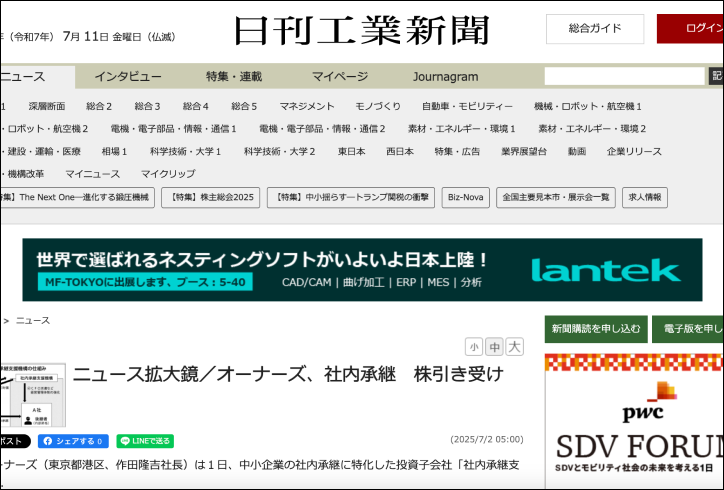Viewport: 724px width, 490px height.
Task: Click the Facebook シェアする button
Action: (73, 441)
